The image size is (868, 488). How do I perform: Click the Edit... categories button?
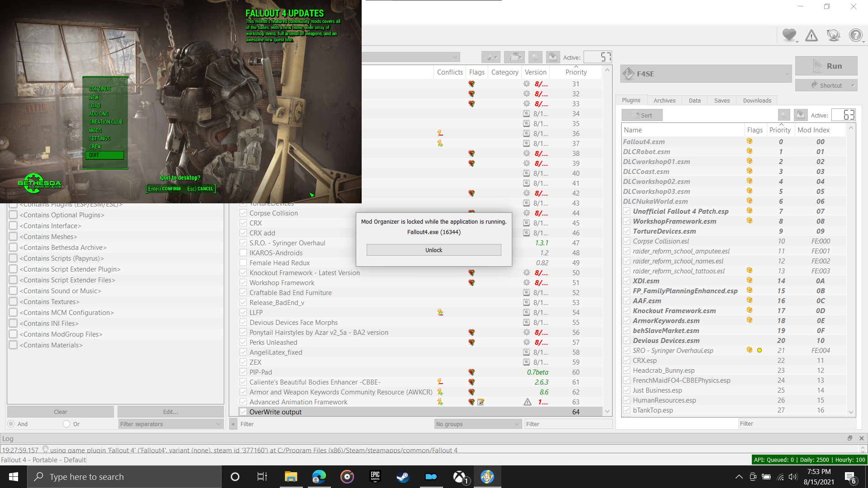pos(170,412)
